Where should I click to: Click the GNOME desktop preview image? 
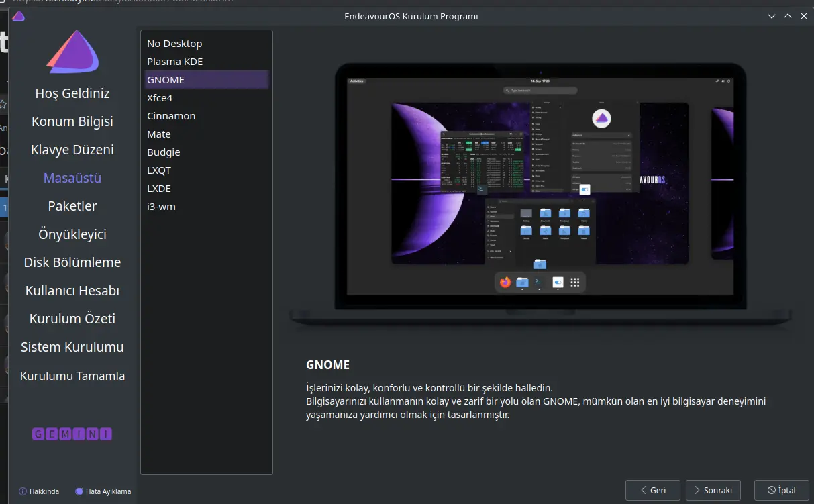pyautogui.click(x=541, y=196)
